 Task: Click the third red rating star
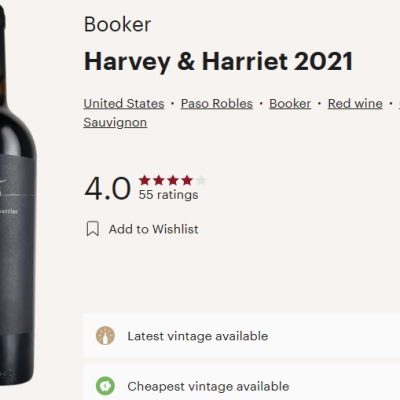point(173,180)
